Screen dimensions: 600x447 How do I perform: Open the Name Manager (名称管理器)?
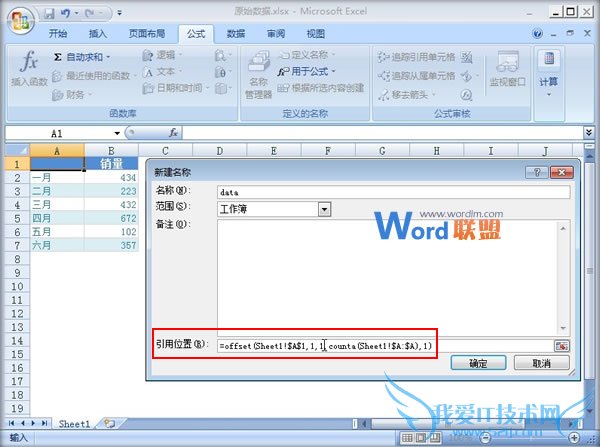tap(259, 75)
